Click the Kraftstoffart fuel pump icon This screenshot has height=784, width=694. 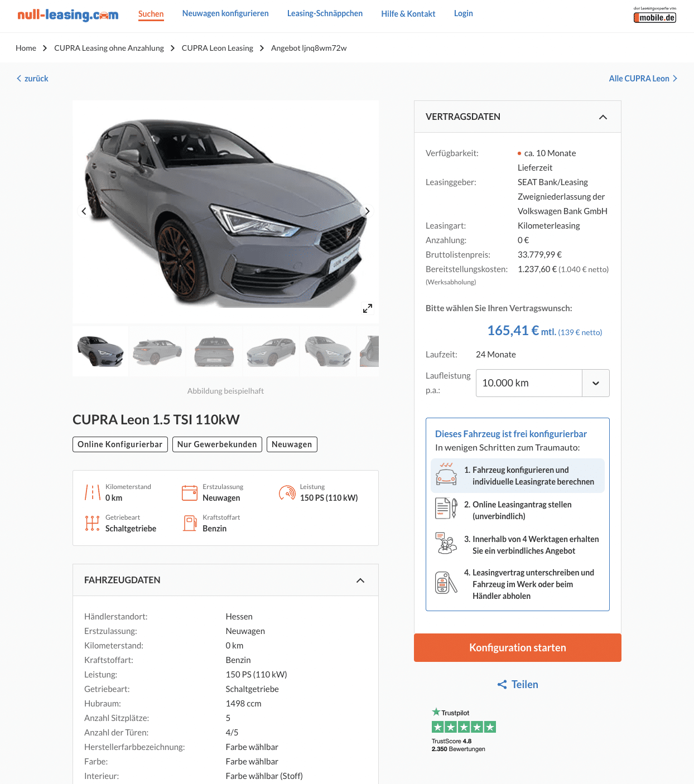(x=190, y=523)
